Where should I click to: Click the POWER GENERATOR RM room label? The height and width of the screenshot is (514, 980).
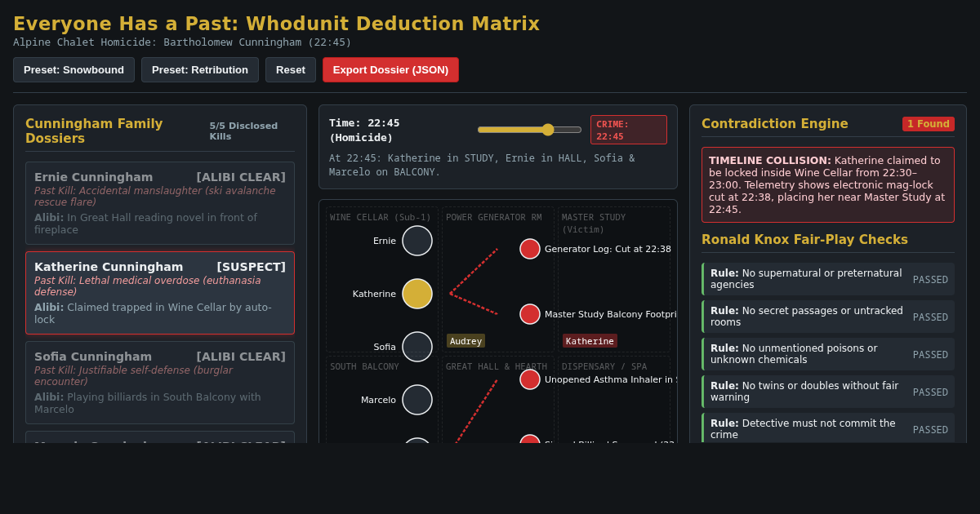point(493,218)
